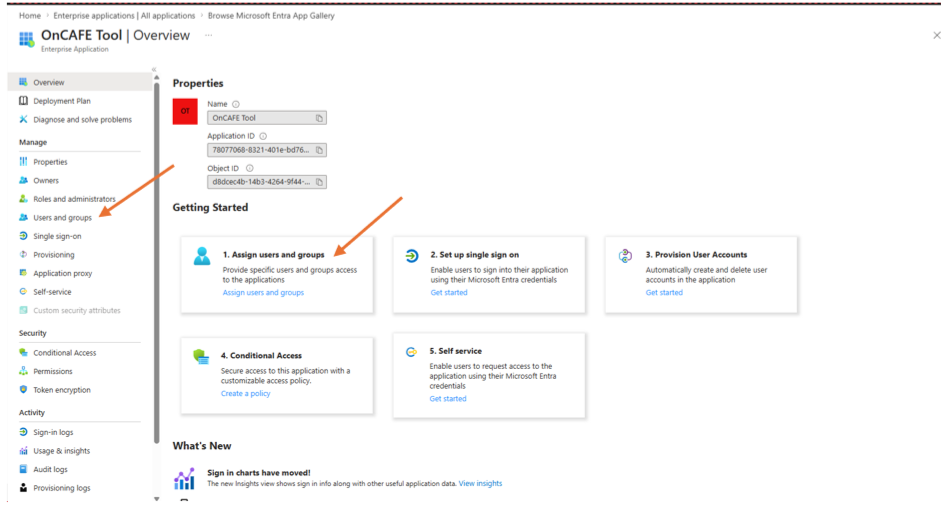This screenshot has height=515, width=941.
Task: Open the View insights link
Action: (x=480, y=484)
